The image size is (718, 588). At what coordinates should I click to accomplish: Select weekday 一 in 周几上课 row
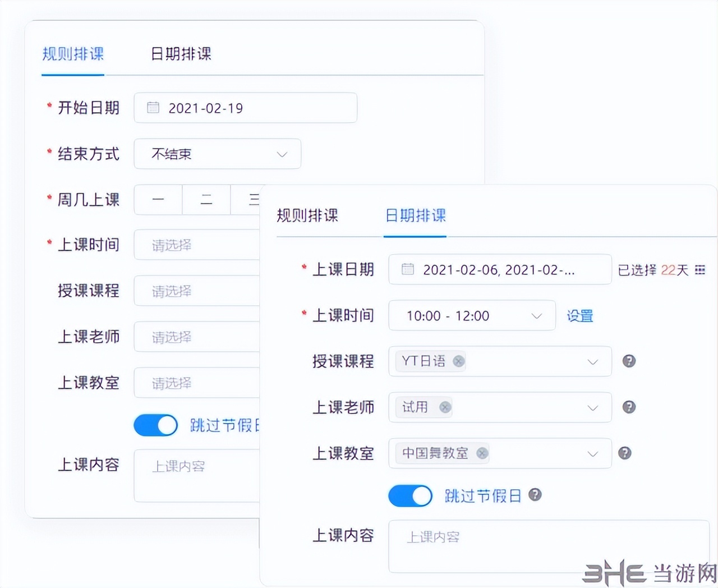158,200
